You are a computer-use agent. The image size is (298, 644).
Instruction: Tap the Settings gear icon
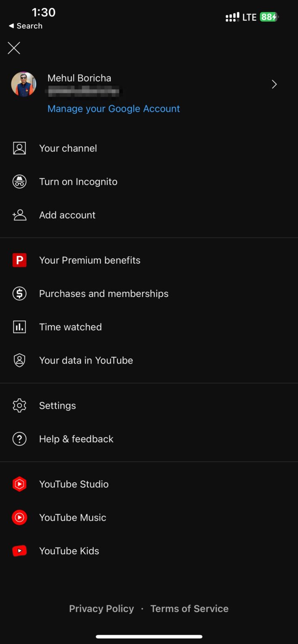(x=19, y=405)
